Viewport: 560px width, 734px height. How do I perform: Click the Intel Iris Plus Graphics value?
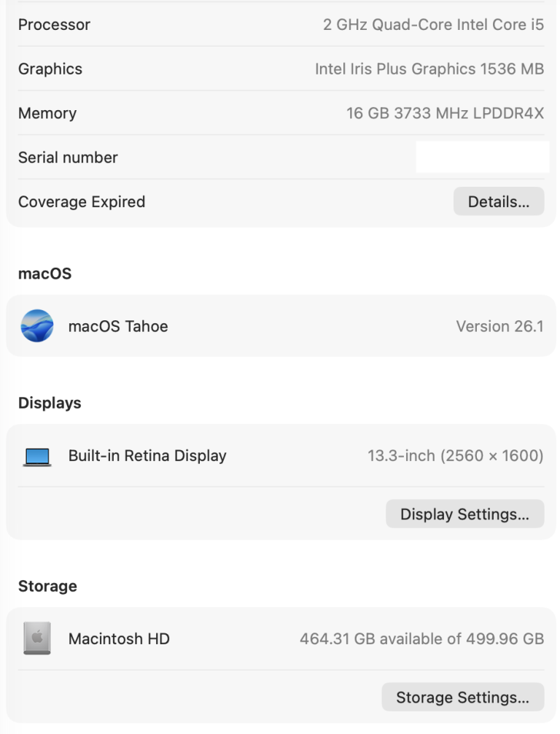[429, 69]
